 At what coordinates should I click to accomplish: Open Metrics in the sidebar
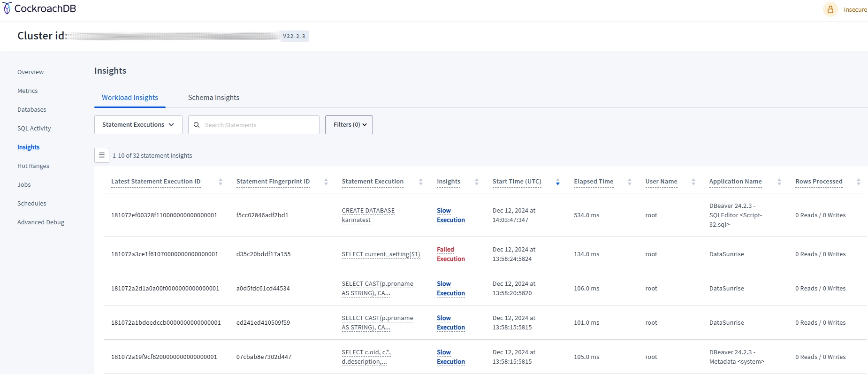click(28, 91)
